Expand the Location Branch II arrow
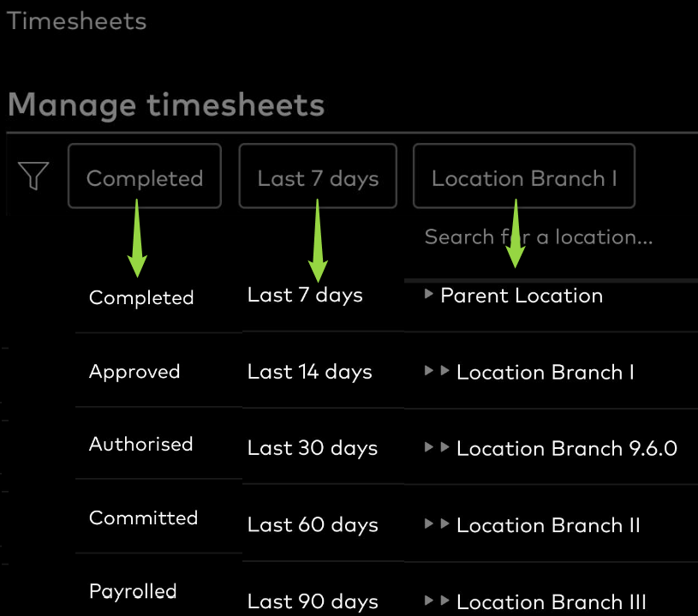 pyautogui.click(x=444, y=523)
